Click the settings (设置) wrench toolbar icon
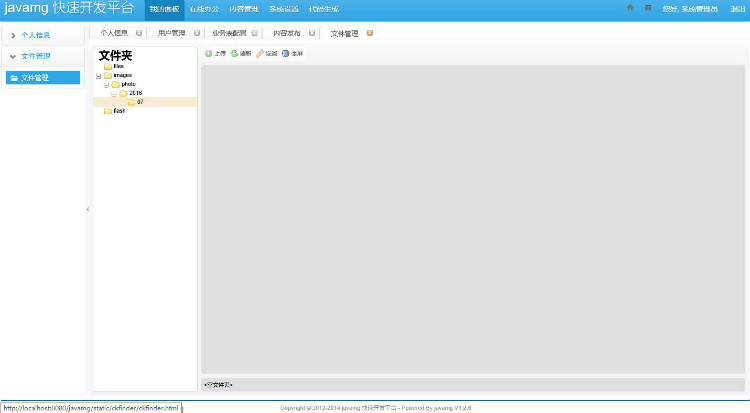 (260, 54)
